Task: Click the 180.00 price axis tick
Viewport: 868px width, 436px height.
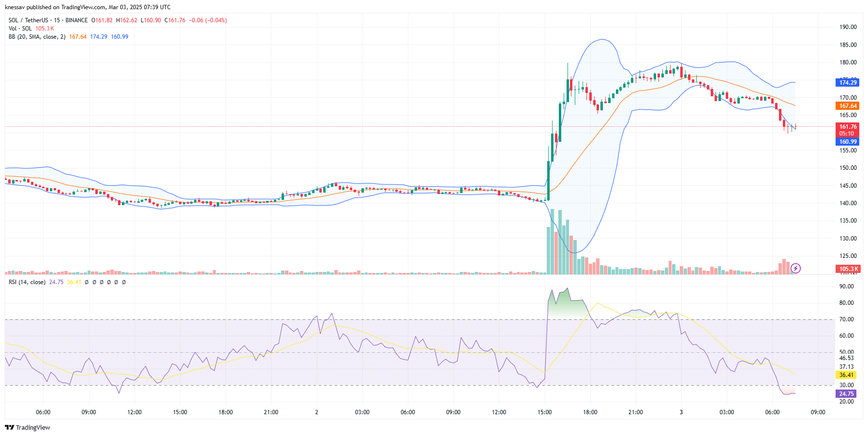Action: pyautogui.click(x=848, y=62)
